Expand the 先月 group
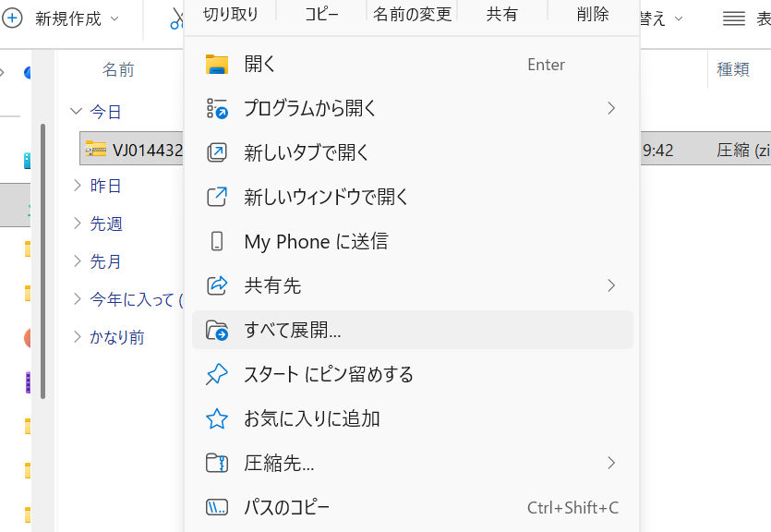The height and width of the screenshot is (532, 771). tap(77, 261)
